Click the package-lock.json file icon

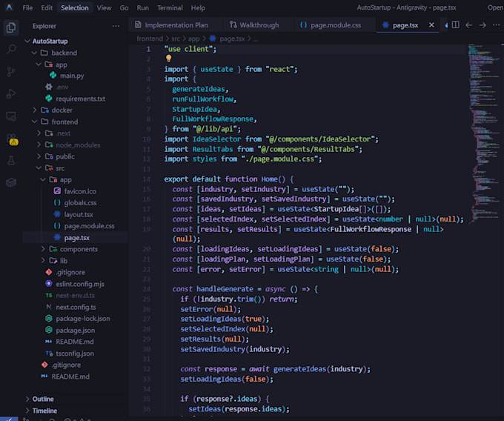[x=49, y=318]
